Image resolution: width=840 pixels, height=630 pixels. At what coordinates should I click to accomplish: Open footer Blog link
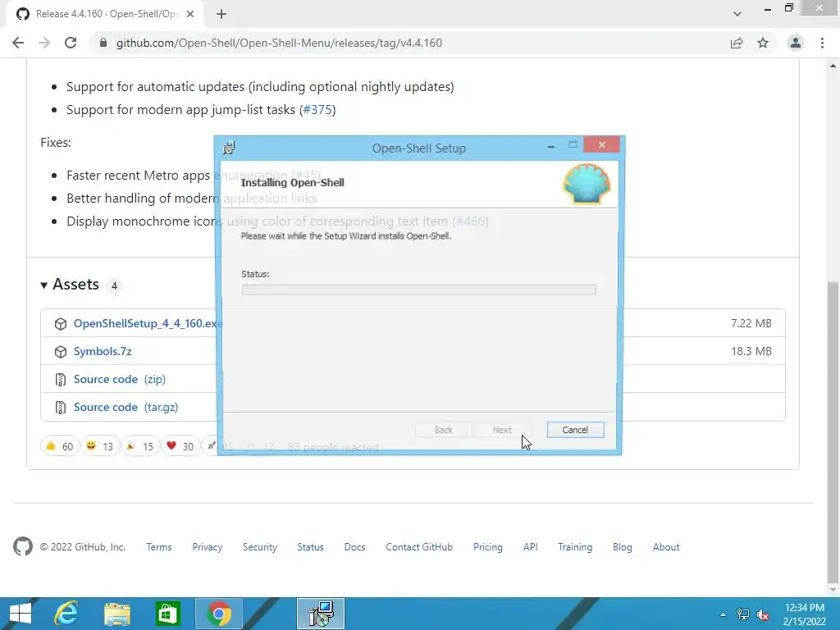point(623,547)
